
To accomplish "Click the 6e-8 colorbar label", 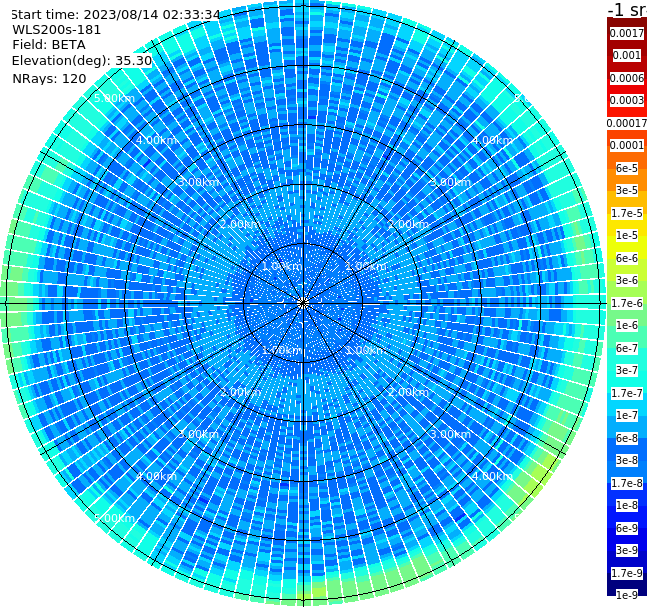I will pyautogui.click(x=627, y=438).
